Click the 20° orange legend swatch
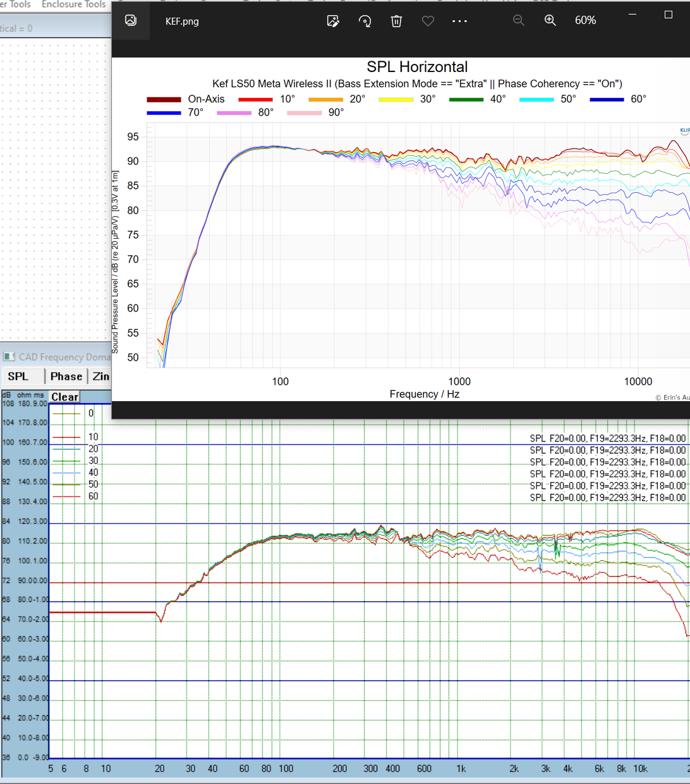 pos(325,99)
